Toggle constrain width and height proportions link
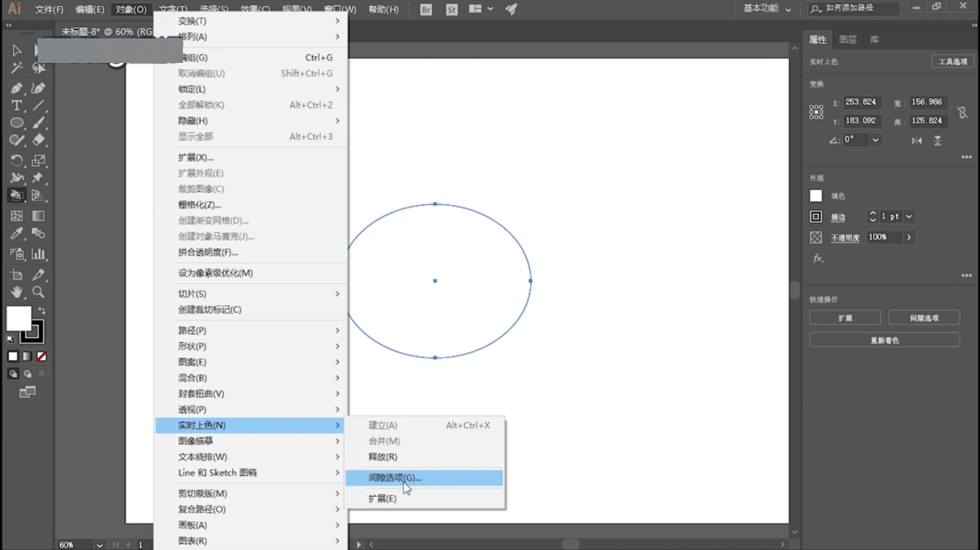980x550 pixels. (962, 112)
